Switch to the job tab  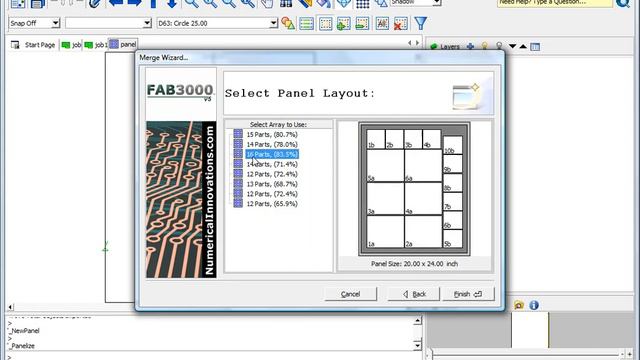click(x=71, y=45)
